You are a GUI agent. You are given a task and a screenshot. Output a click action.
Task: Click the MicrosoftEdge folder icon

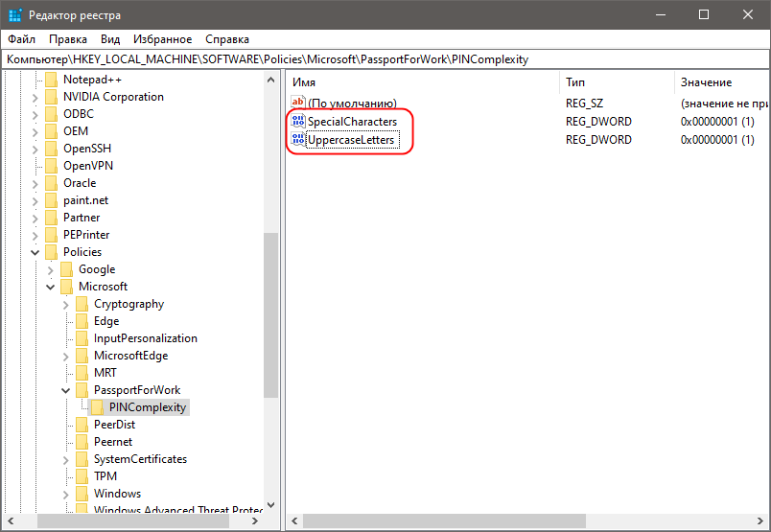point(82,356)
